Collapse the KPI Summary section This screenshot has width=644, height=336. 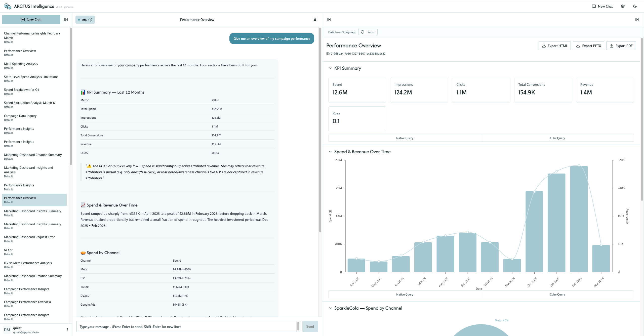coord(330,68)
